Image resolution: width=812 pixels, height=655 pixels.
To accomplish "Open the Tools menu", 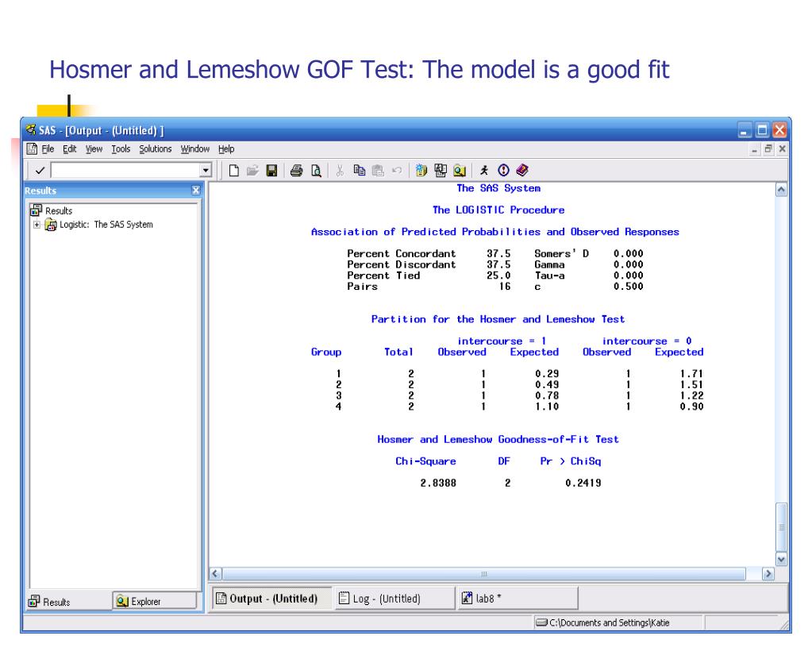I will 121,149.
